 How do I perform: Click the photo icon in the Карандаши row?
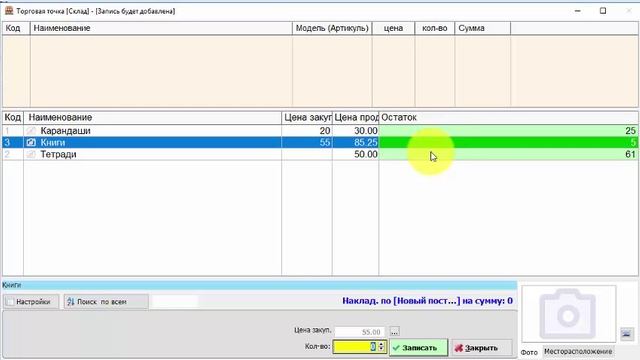[x=31, y=131]
